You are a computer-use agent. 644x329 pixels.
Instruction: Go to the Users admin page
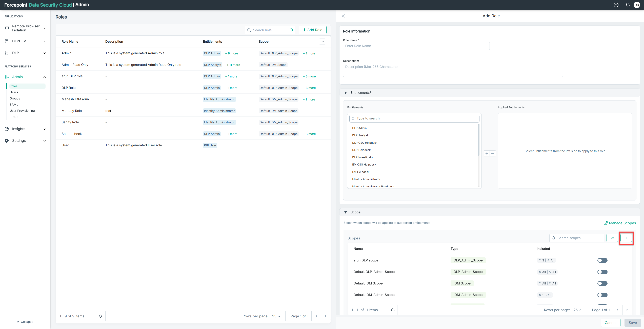coord(14,92)
